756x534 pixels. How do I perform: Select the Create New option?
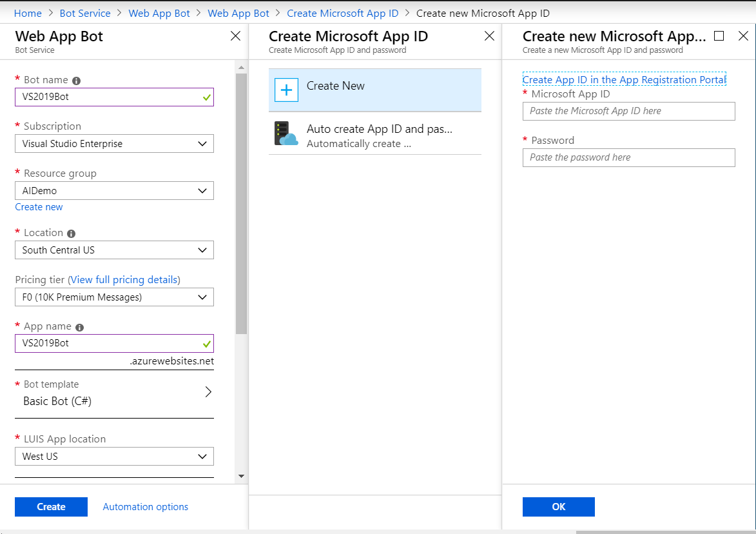(x=374, y=90)
